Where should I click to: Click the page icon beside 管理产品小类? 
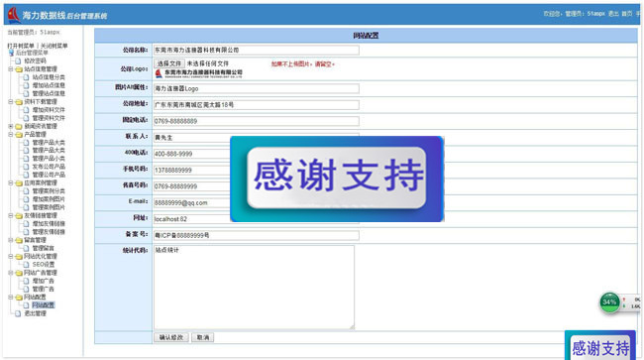click(27, 159)
